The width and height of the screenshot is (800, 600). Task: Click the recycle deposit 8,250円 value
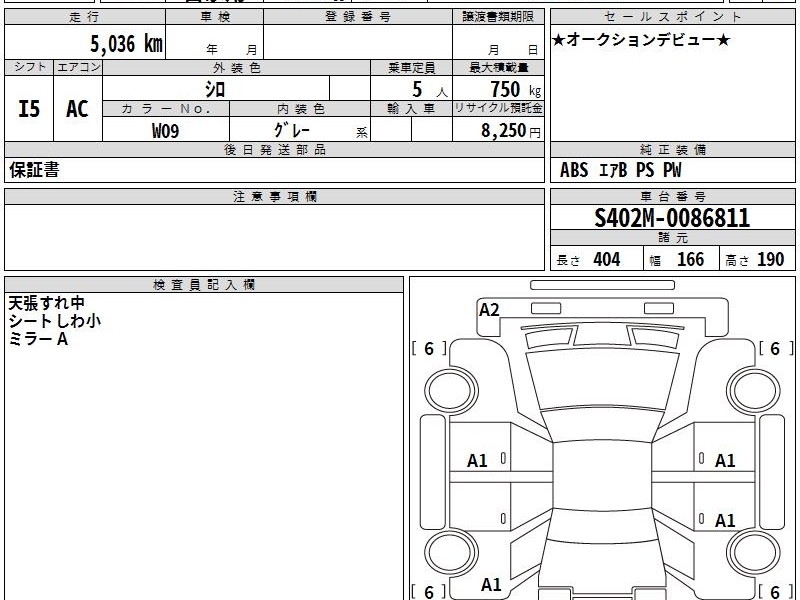[510, 131]
